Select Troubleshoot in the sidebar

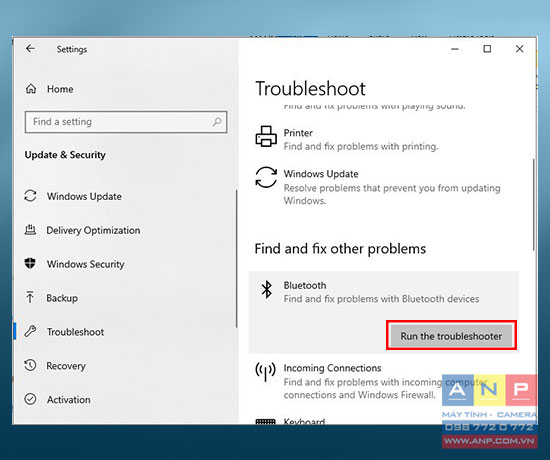click(75, 332)
